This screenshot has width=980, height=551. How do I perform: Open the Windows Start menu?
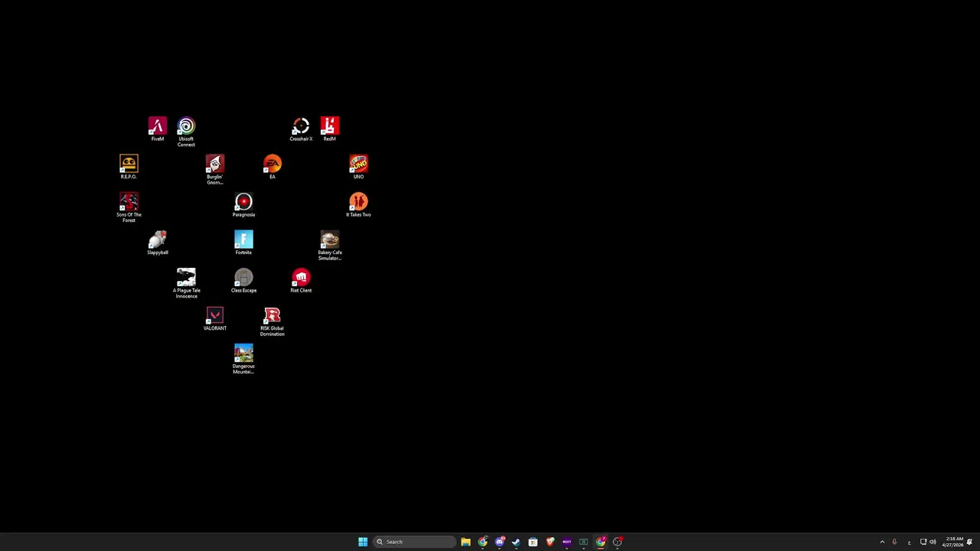coord(363,542)
